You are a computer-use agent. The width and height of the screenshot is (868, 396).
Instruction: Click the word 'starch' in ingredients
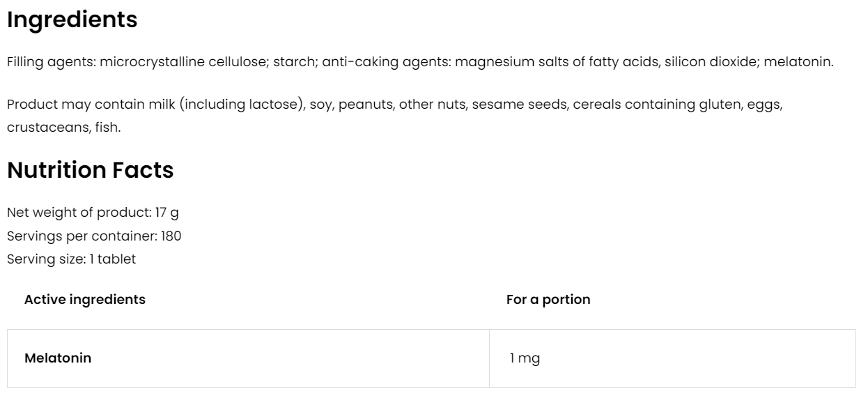pyautogui.click(x=292, y=62)
